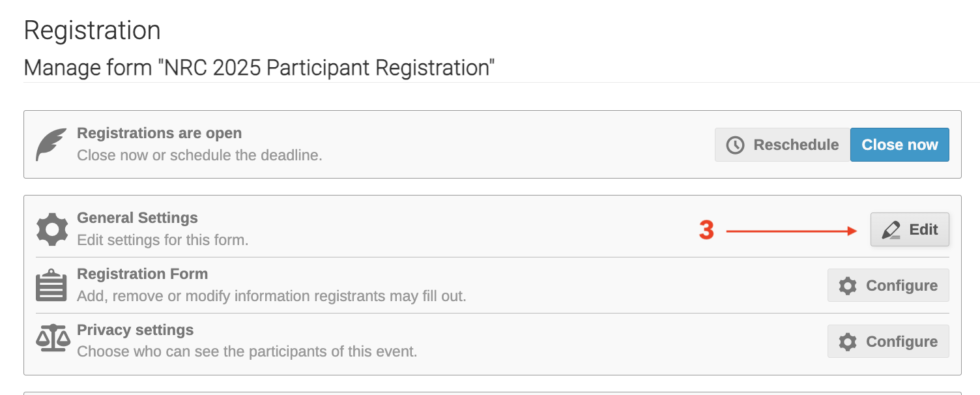Click the Registration Form clipboard icon
Viewport: 980px width, 395px height.
(x=51, y=285)
